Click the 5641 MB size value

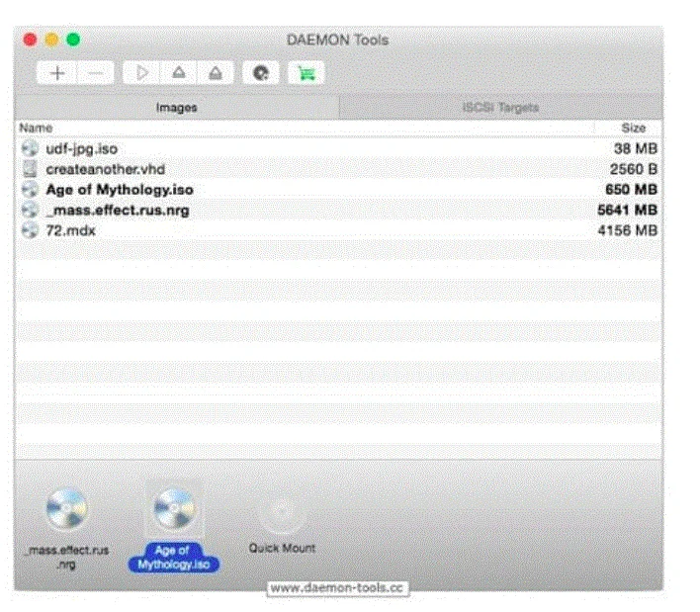627,211
